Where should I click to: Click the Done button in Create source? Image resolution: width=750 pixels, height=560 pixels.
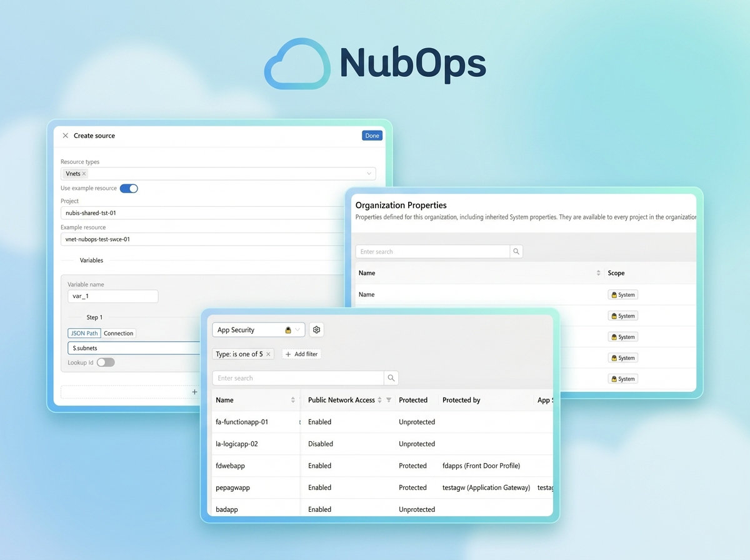pyautogui.click(x=372, y=136)
